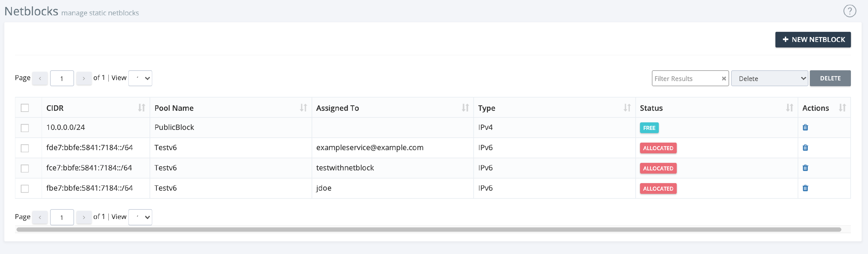
Task: Sort table by CIDR column
Action: (x=141, y=108)
